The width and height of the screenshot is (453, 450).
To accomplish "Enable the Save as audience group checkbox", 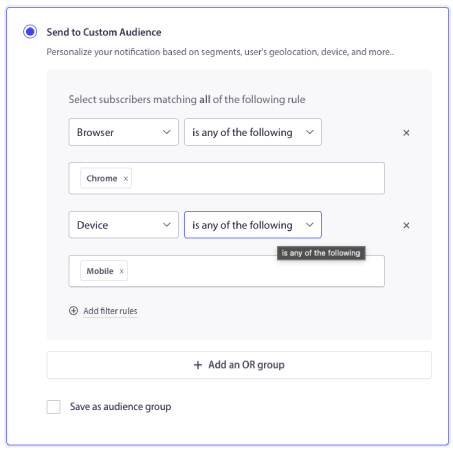I will pos(53,407).
